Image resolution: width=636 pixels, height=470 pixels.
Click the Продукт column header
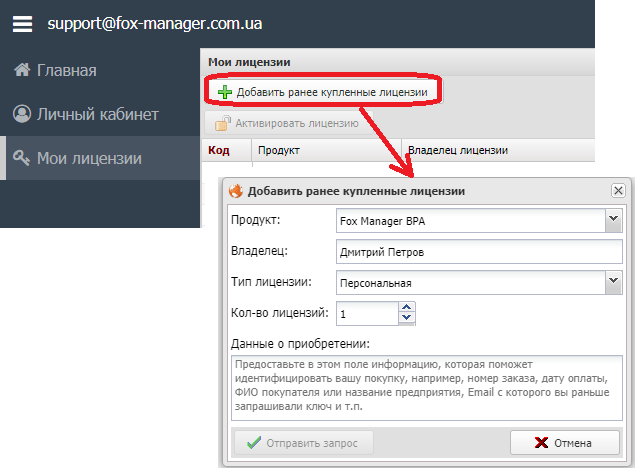point(279,150)
